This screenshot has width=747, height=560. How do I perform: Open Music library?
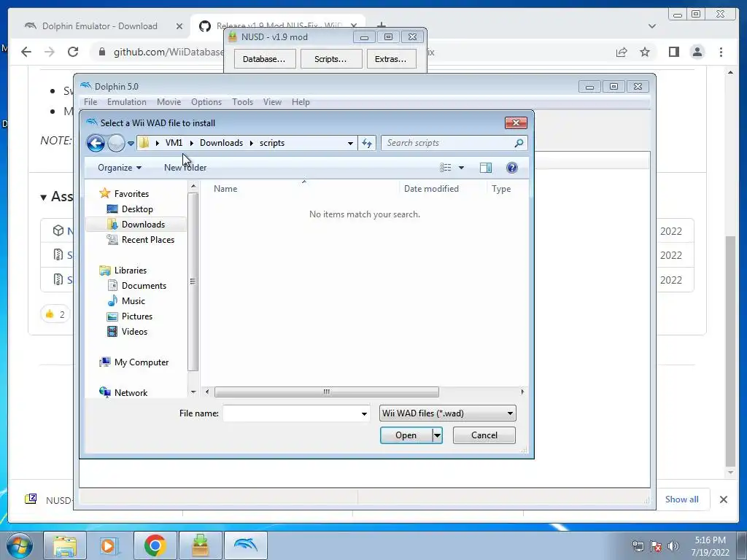click(133, 301)
